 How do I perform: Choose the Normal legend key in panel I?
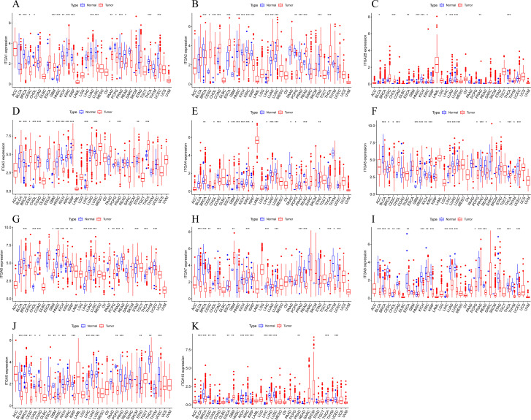tap(442, 219)
